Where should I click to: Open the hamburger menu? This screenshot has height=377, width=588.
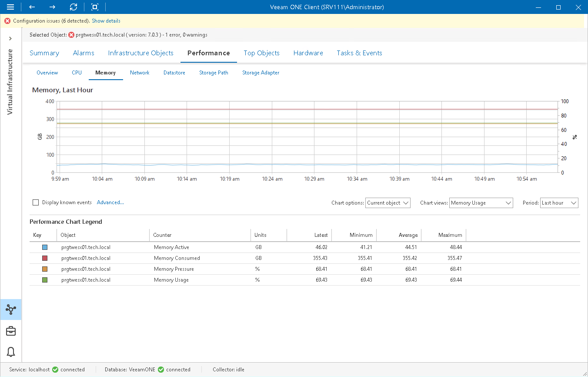(10, 7)
